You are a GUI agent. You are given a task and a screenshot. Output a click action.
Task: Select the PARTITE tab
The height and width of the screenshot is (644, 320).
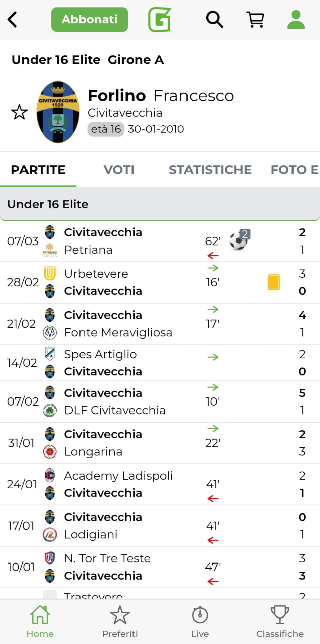click(38, 170)
